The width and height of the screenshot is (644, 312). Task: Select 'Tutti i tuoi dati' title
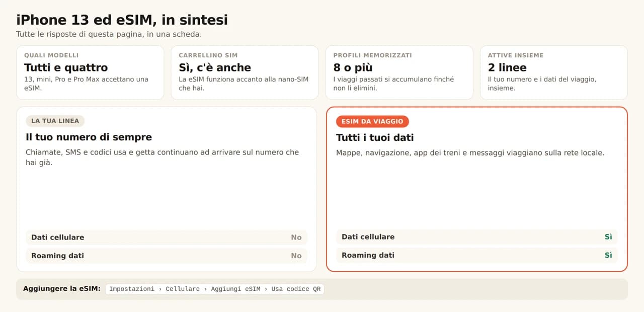click(x=375, y=137)
